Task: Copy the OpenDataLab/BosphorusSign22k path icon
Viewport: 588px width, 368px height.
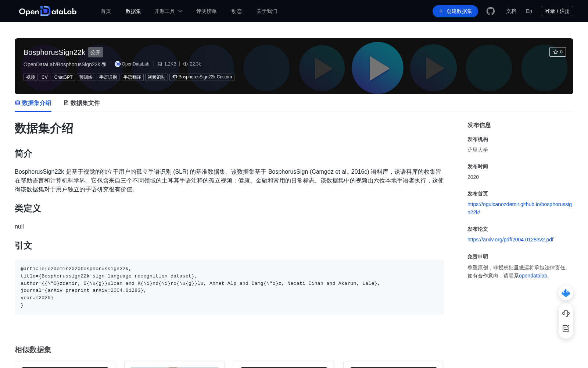Action: tap(104, 64)
